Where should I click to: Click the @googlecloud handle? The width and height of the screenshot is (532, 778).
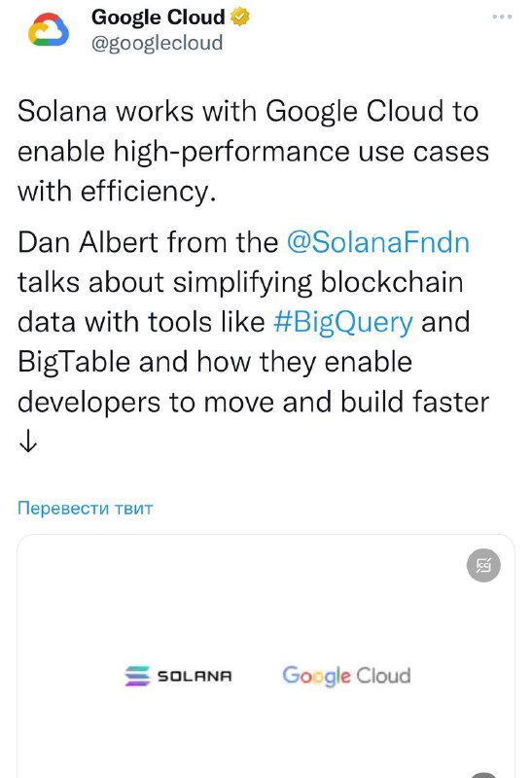coord(157,43)
